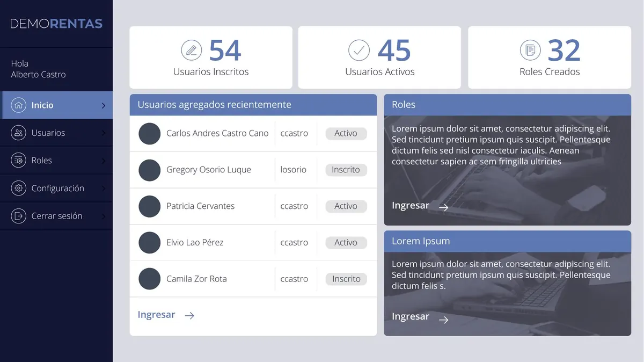Click the roles gear-list icon in sidebar

19,160
